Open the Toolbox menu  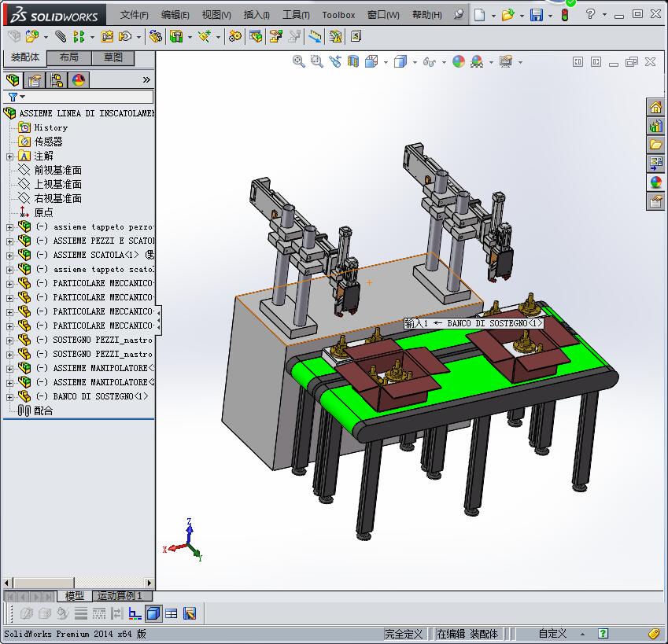tap(338, 15)
